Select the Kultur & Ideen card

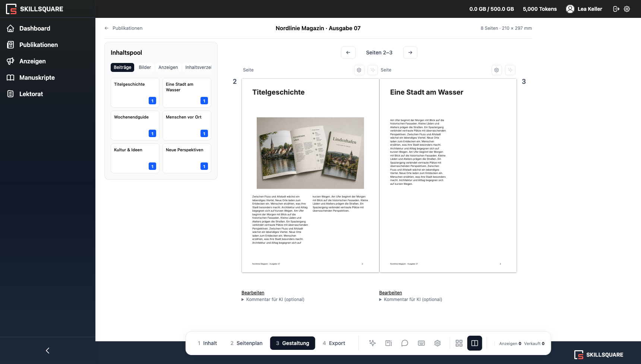pyautogui.click(x=135, y=158)
